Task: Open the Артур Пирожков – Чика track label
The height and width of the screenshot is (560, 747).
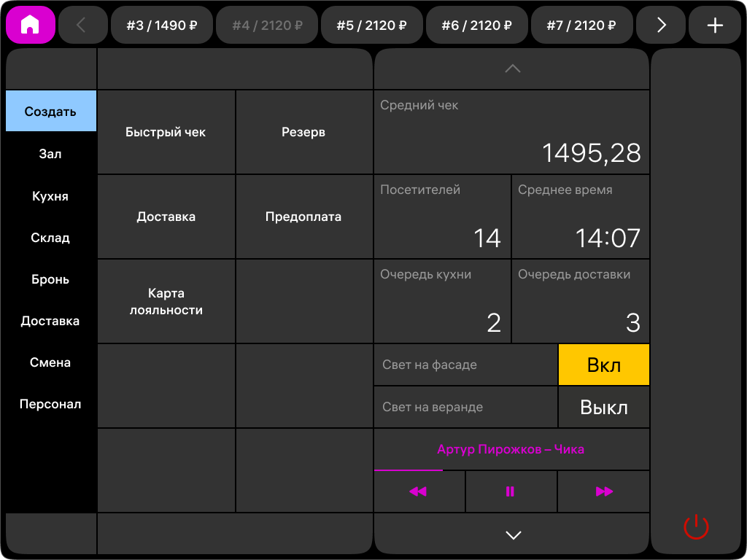Action: pos(511,449)
